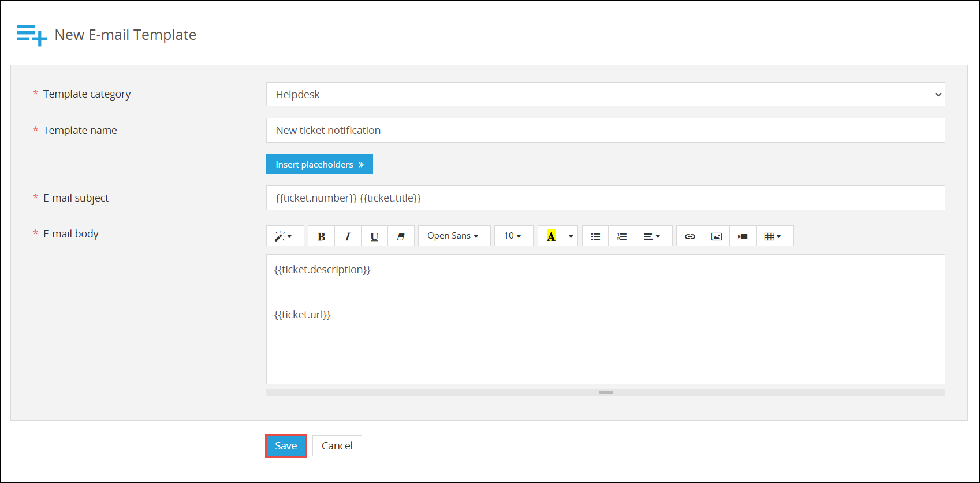980x483 pixels.
Task: Click the video insert icon
Action: [743, 236]
